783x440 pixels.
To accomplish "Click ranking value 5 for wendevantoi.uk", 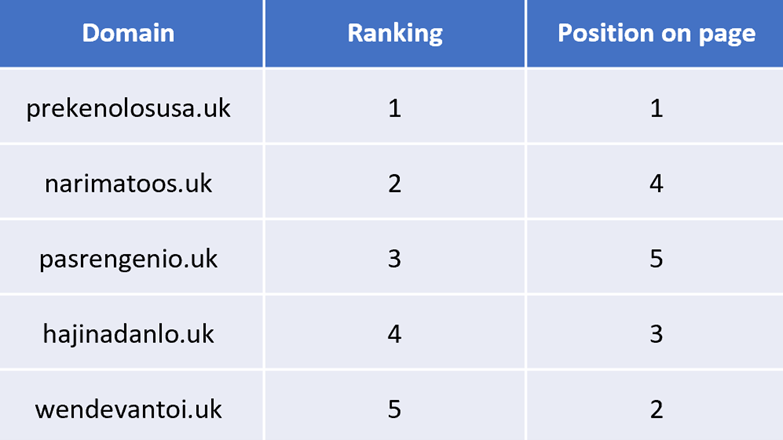I will pos(394,409).
